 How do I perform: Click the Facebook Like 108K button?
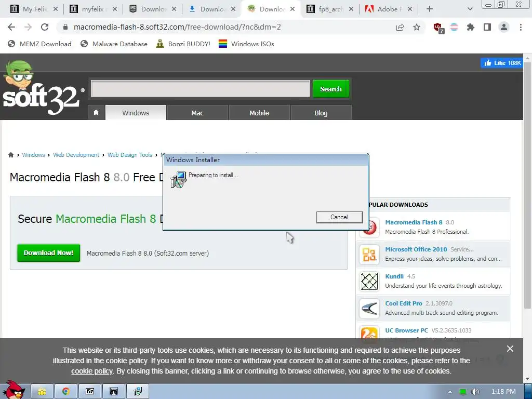click(501, 63)
